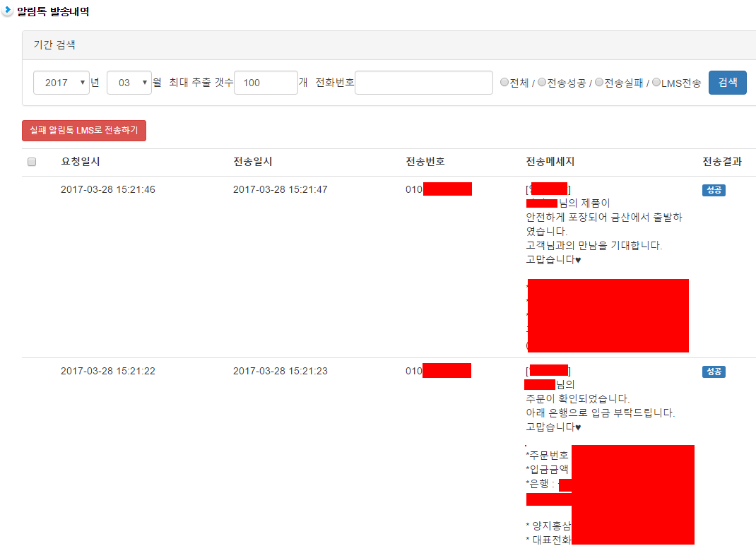Click the 기간 검색 panel heading

pos(55,45)
